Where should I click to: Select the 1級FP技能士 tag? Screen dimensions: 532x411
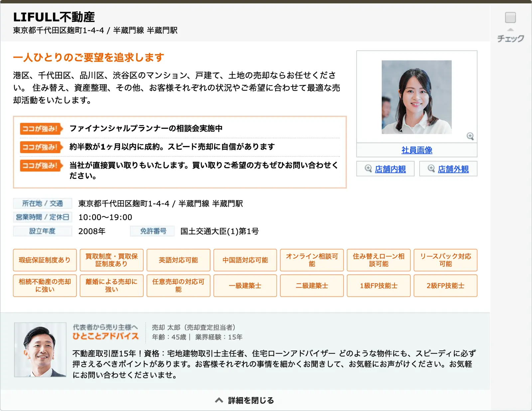(379, 286)
